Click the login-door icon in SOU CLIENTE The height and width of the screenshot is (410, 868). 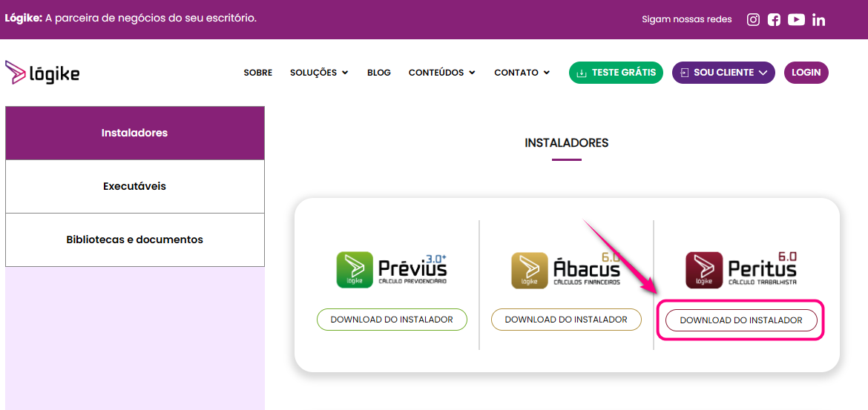point(684,73)
